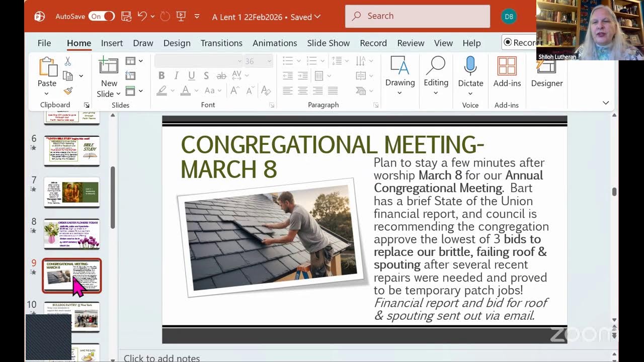Open the slide Layout icon
This screenshot has height=362, width=644.
click(x=130, y=61)
